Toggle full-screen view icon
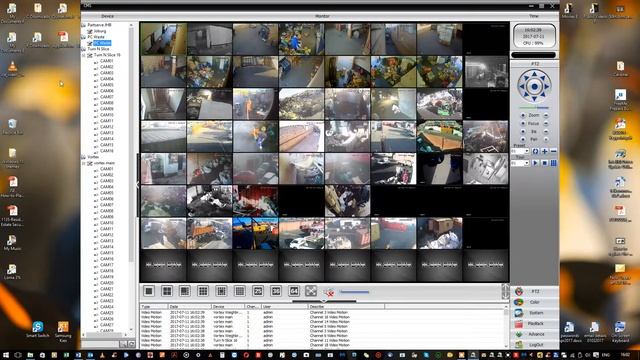This screenshot has height=360, width=640. coord(311,291)
